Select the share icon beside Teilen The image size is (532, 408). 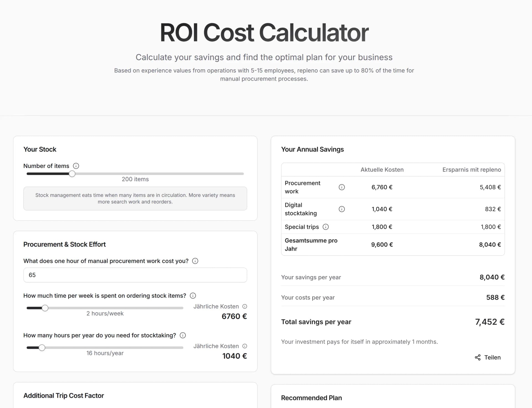[477, 357]
